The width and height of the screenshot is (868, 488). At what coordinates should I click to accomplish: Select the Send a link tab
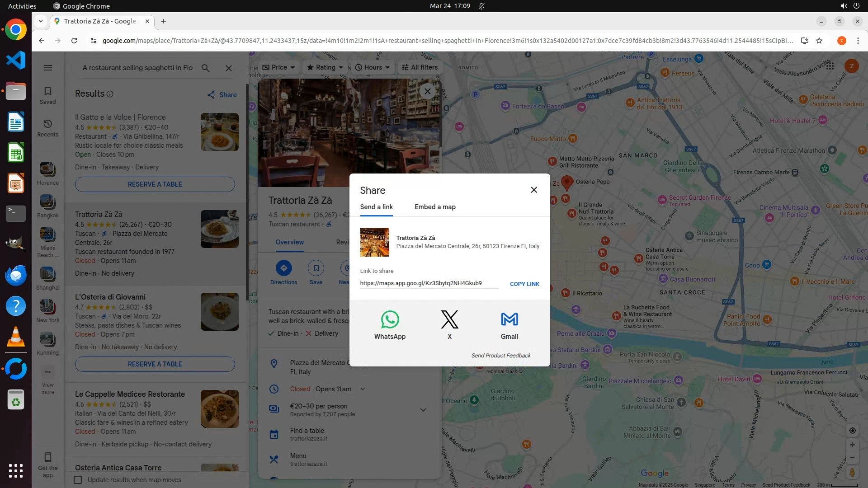pos(376,207)
